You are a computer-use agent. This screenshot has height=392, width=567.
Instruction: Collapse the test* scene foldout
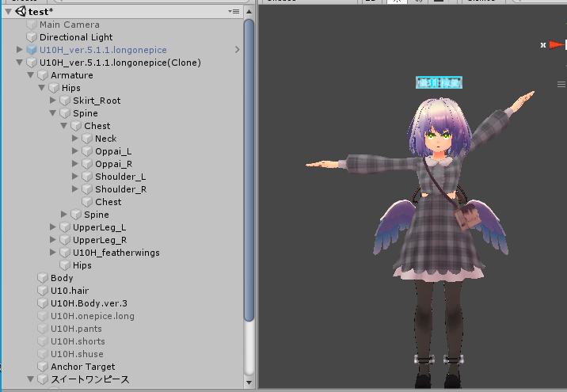[x=8, y=12]
